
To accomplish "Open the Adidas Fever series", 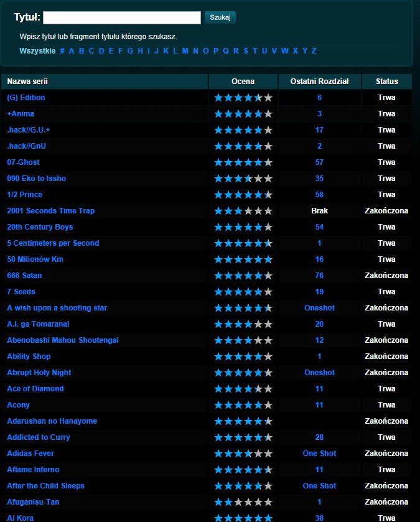I will click(30, 454).
